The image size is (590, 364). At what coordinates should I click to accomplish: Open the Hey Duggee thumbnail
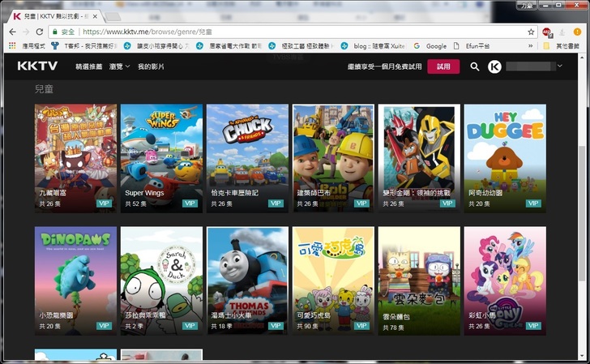pos(505,158)
